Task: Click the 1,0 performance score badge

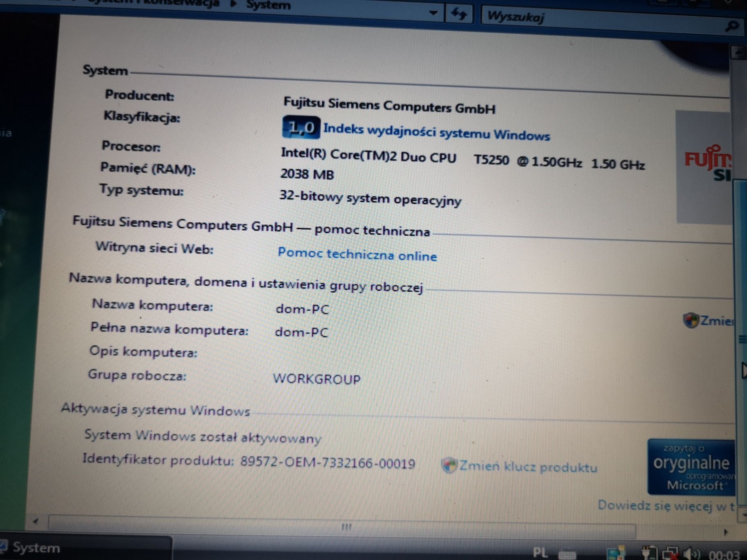Action: 301,127
